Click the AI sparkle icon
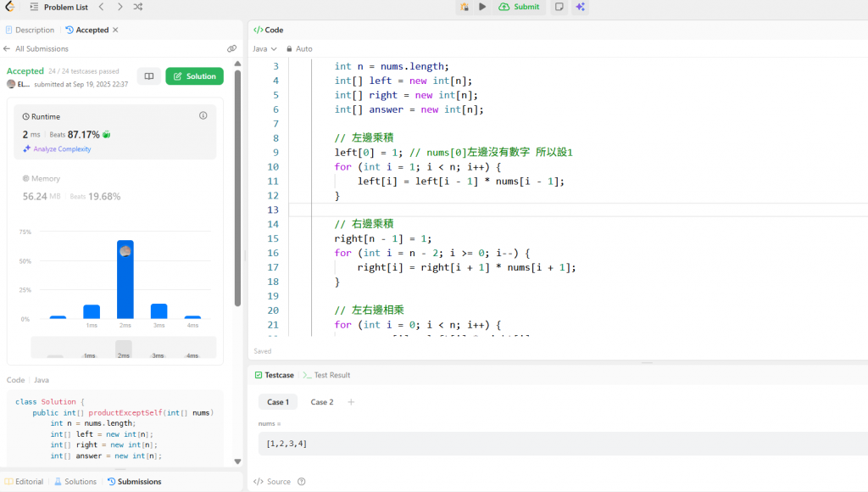 click(x=580, y=7)
